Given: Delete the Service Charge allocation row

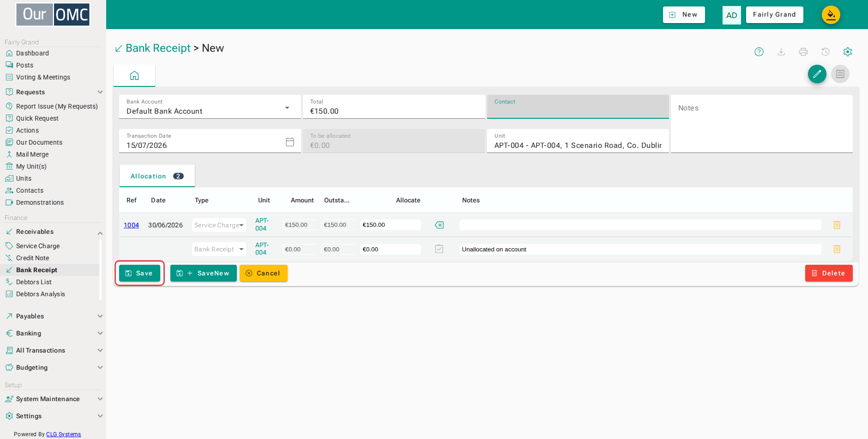Looking at the screenshot, I should click(837, 225).
